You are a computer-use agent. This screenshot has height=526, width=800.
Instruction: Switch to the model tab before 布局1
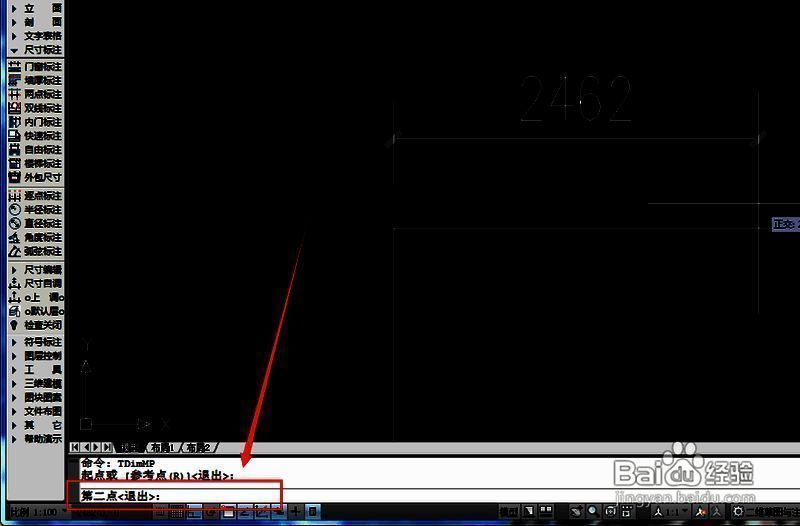coord(129,448)
